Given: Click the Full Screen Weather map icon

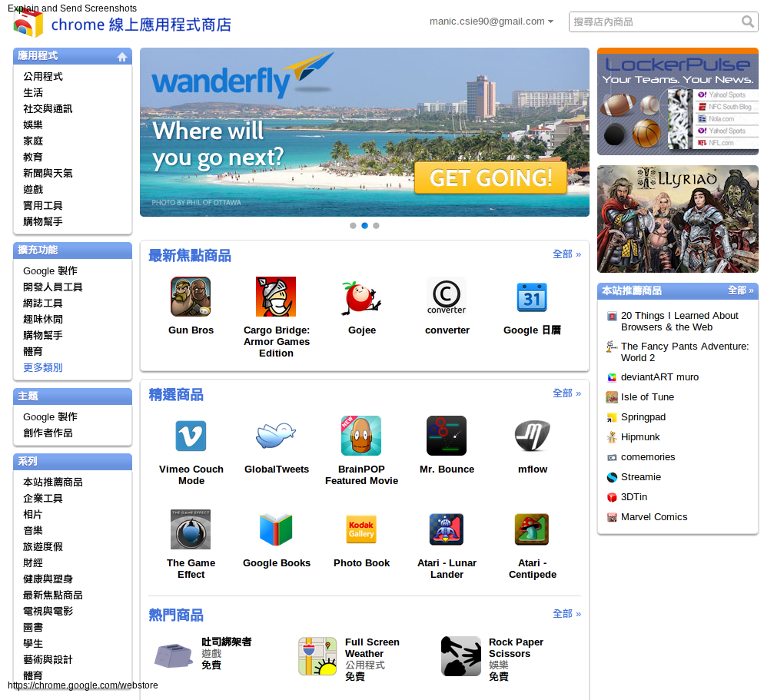Looking at the screenshot, I should 317,655.
